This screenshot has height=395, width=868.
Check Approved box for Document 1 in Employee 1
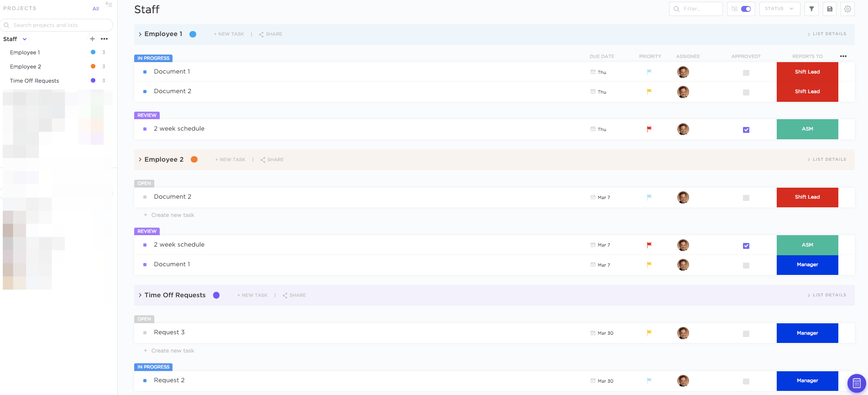pos(746,73)
